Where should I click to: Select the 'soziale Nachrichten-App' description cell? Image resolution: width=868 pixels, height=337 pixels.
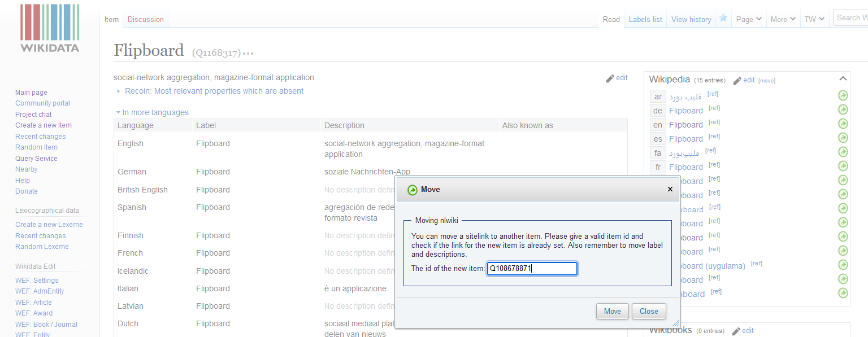click(367, 172)
